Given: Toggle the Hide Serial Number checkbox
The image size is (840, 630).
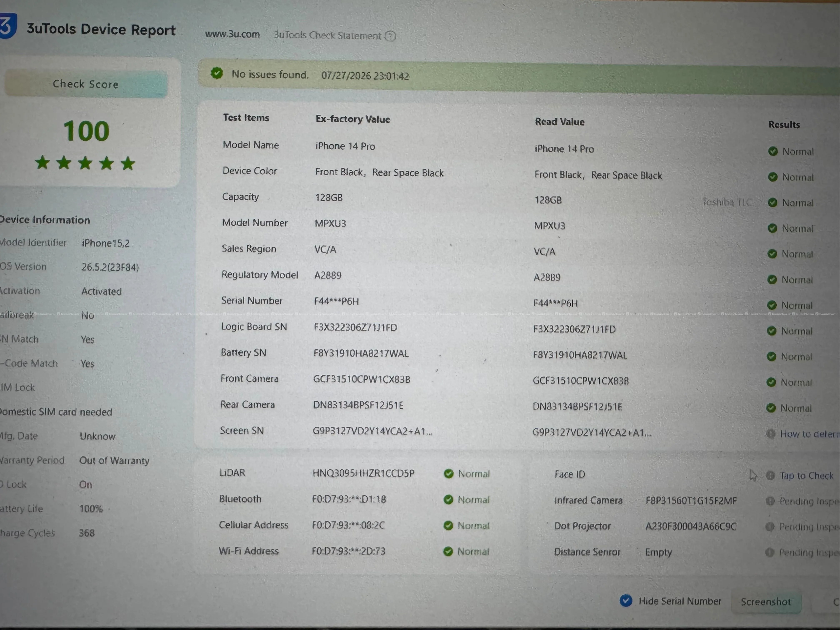Looking at the screenshot, I should pos(626,600).
